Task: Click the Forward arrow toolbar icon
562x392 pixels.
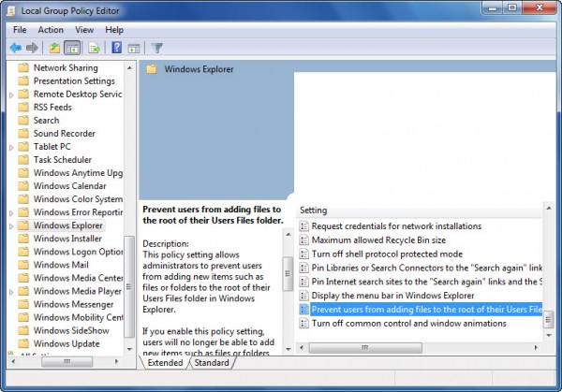Action: pyautogui.click(x=32, y=48)
